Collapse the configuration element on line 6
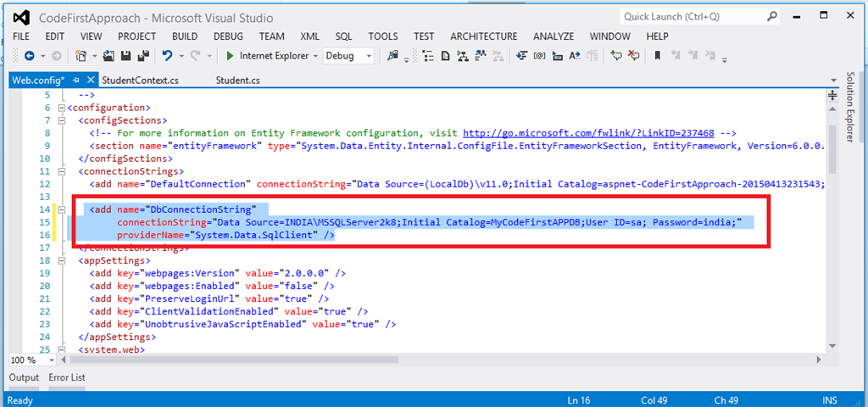 (x=61, y=108)
